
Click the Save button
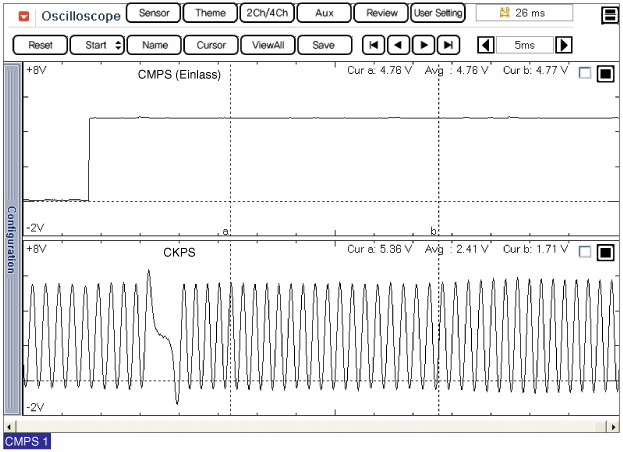324,45
